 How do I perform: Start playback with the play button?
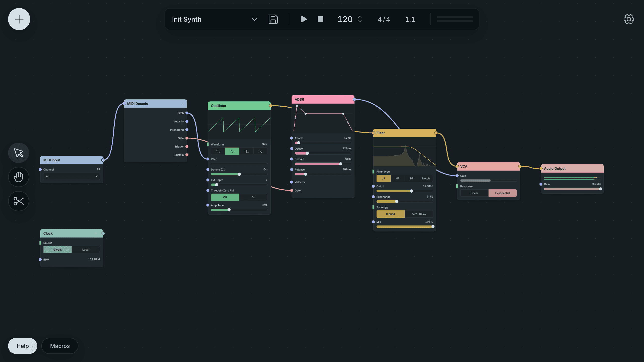click(x=304, y=19)
